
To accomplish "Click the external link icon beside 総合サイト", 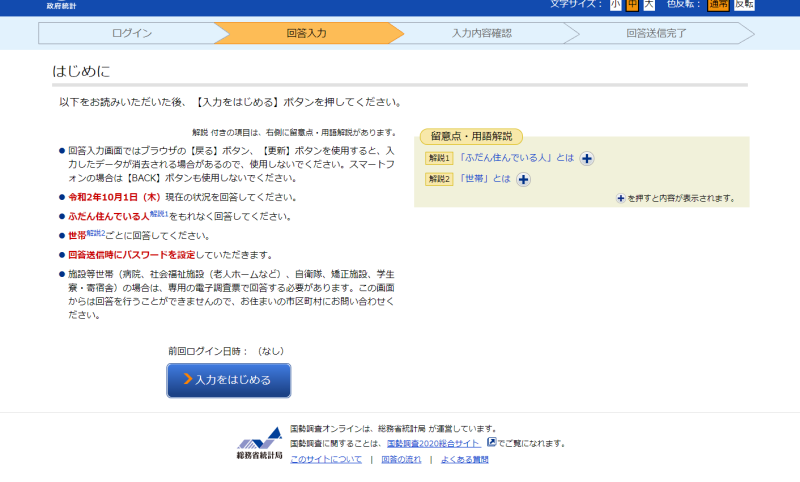I will (492, 442).
